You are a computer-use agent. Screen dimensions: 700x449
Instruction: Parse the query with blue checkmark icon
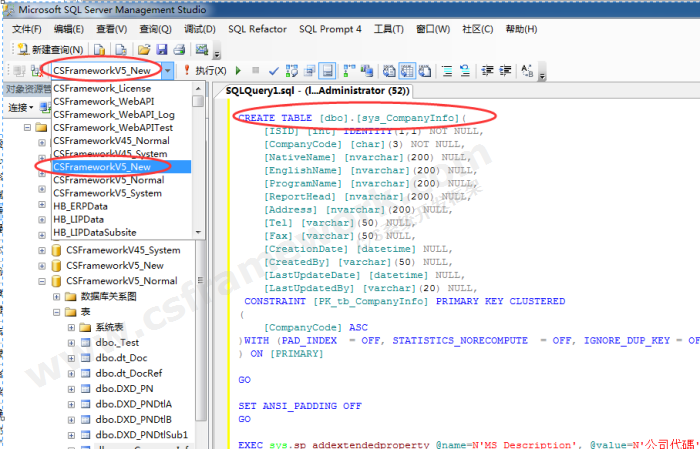pyautogui.click(x=274, y=71)
